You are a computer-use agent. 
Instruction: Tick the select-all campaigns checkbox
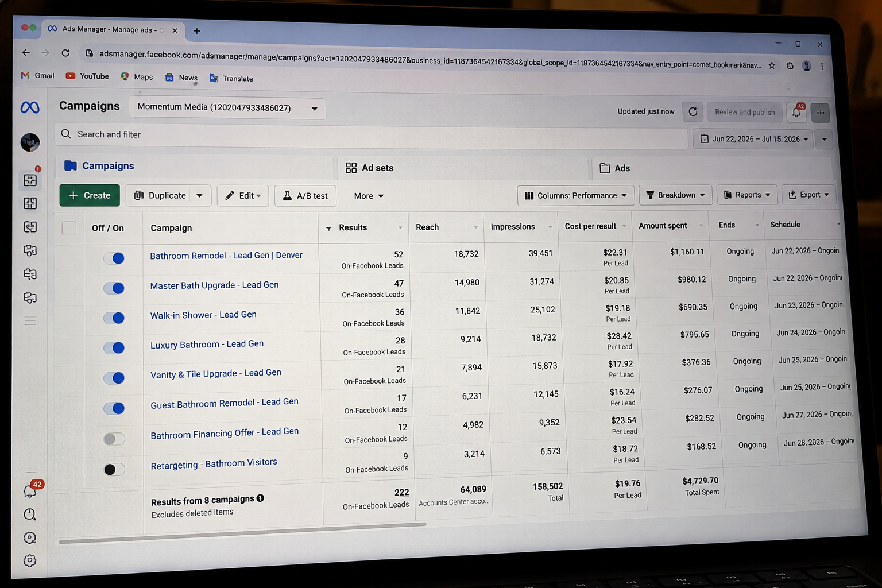coord(69,228)
